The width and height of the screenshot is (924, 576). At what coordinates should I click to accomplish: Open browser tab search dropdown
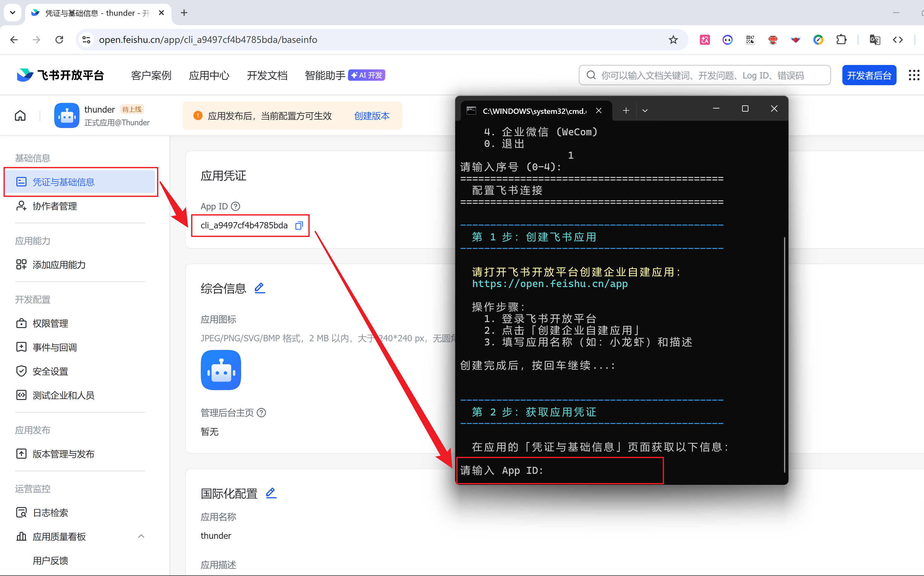tap(13, 13)
